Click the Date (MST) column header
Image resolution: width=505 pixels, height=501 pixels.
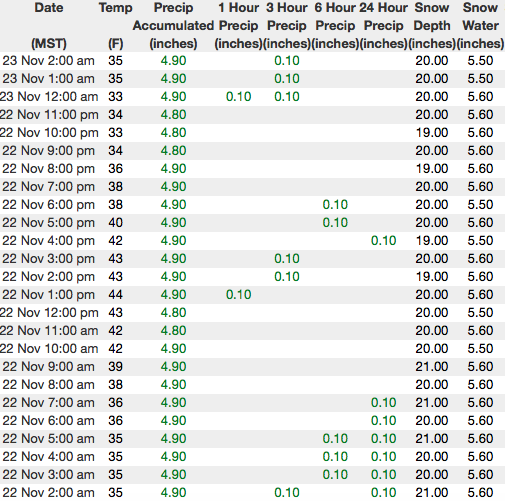click(x=49, y=26)
